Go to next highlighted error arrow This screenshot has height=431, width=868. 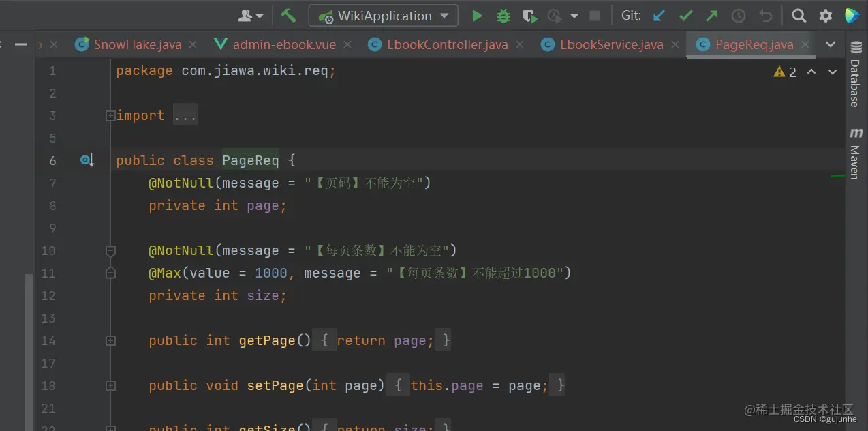tap(832, 72)
